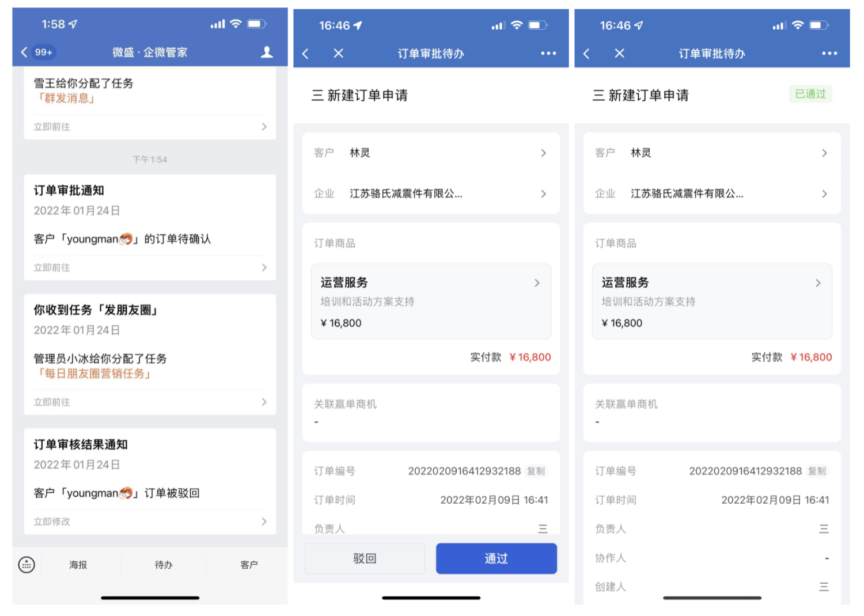Open the 海报 bottom menu item
The height and width of the screenshot is (616, 864).
coord(78,565)
